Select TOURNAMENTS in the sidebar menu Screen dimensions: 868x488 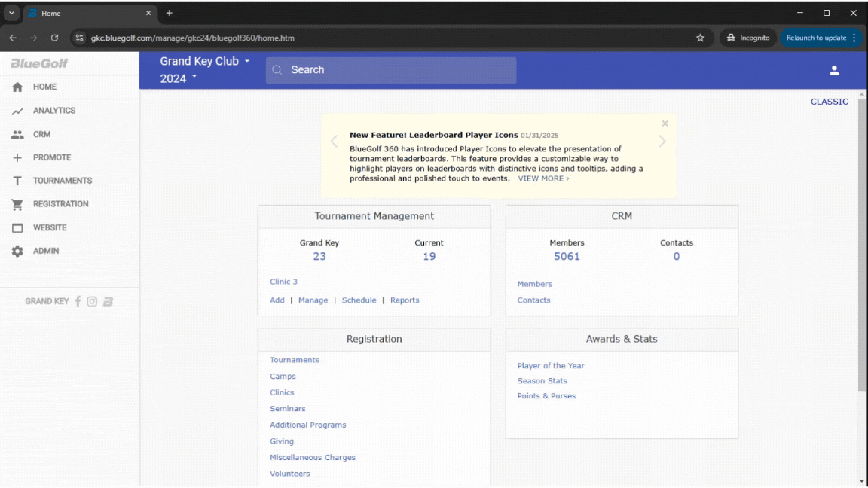tap(63, 181)
